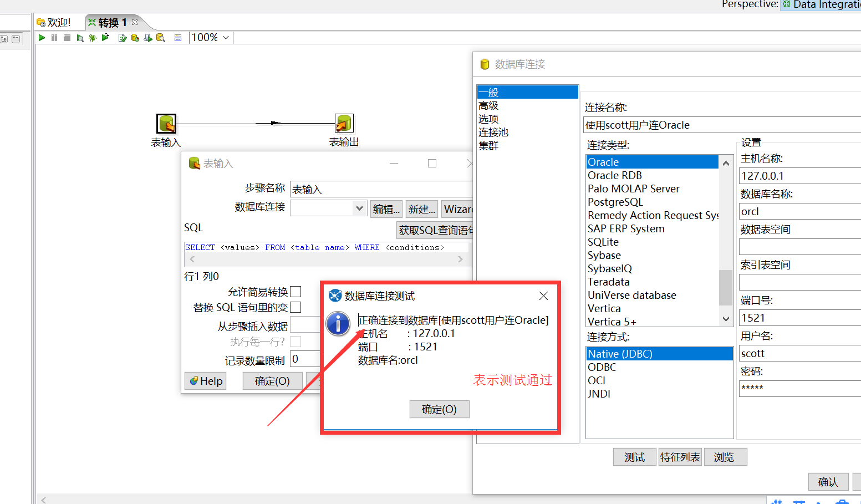The width and height of the screenshot is (861, 504).
Task: Click the 获取SQL查询语句 button
Action: tap(435, 230)
